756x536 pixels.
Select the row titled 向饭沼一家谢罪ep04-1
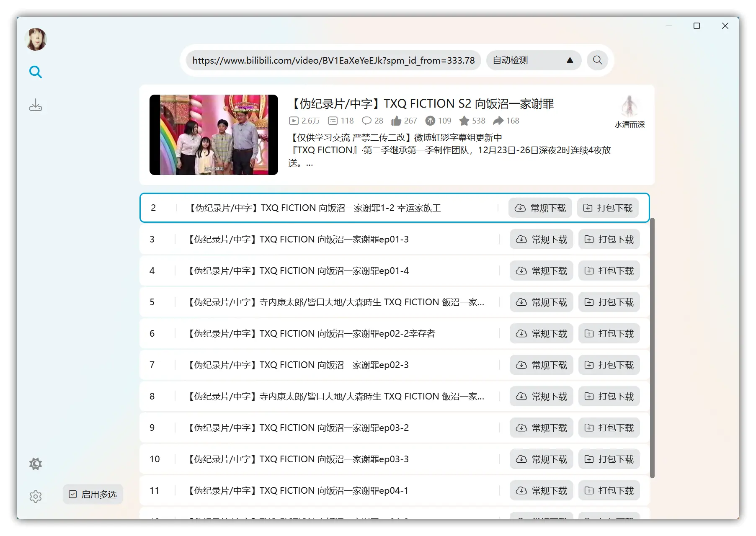[x=395, y=490]
